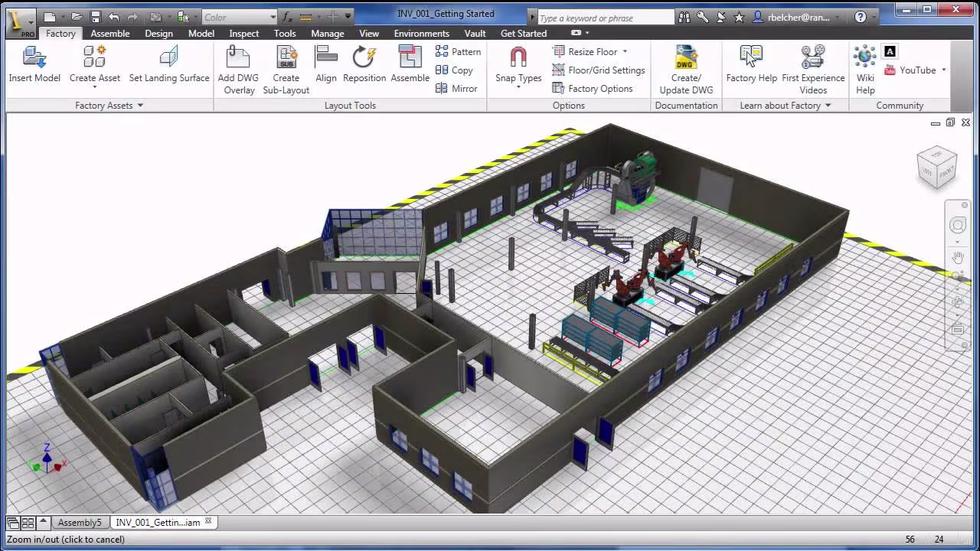
Task: Click the star favorites icon
Action: (x=739, y=17)
